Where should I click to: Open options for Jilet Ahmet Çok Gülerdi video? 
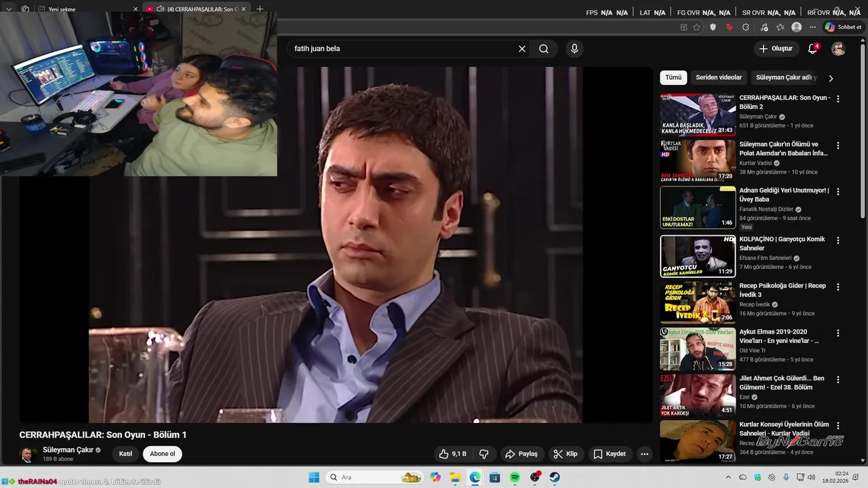tap(838, 380)
